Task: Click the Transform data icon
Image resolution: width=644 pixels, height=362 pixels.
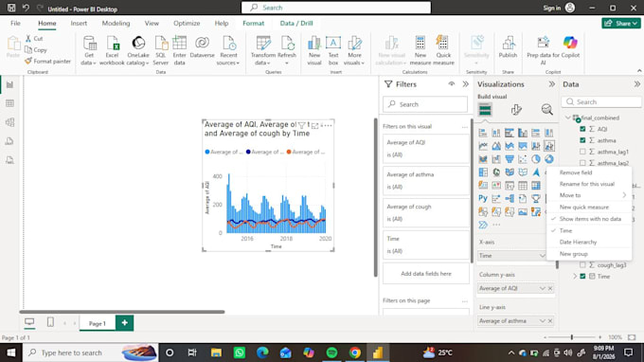Action: (263, 43)
